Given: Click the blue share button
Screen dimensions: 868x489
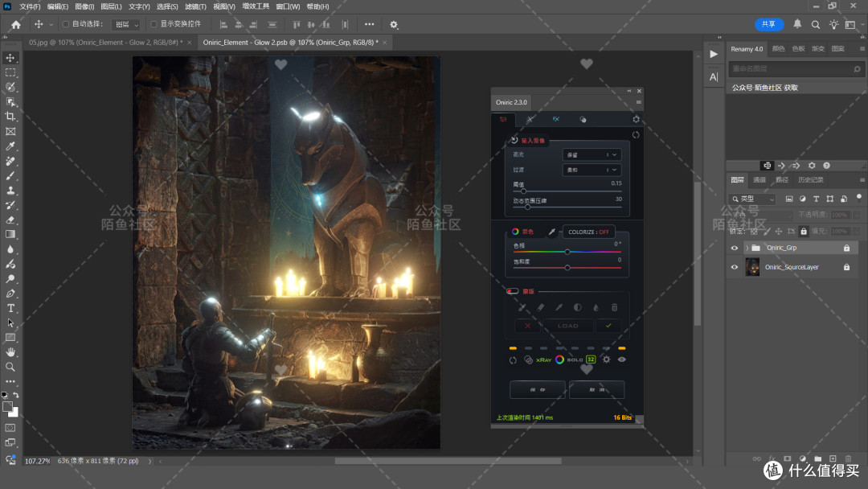Looking at the screenshot, I should [x=769, y=24].
